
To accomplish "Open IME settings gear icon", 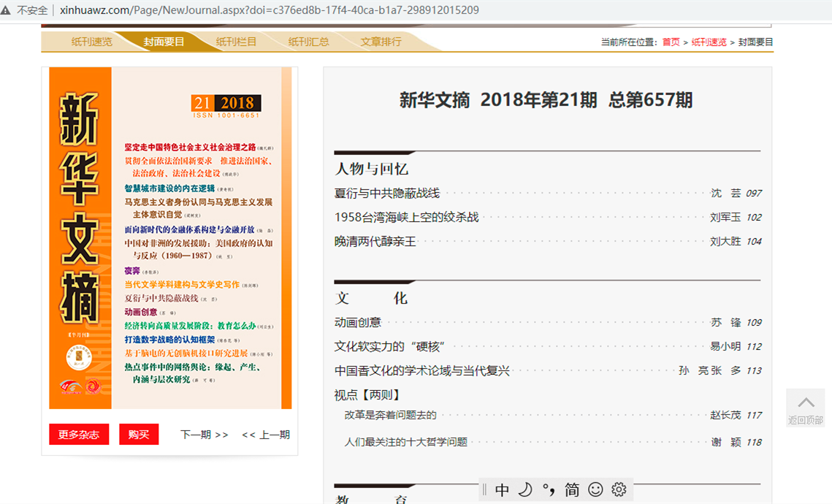I will pos(619,489).
